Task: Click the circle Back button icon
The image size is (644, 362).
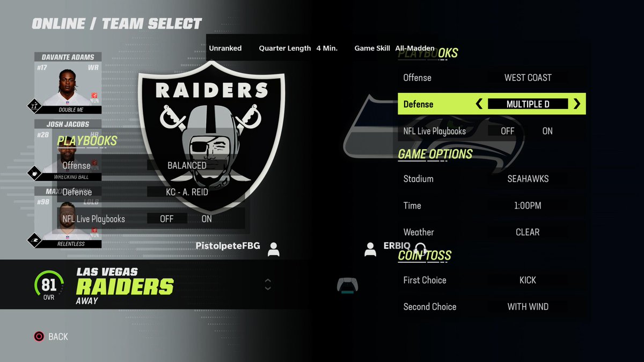Action: pos(39,337)
